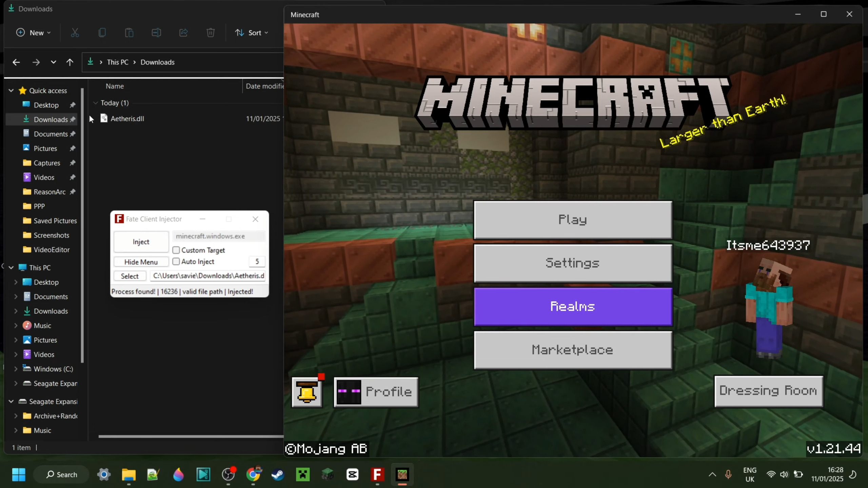The image size is (868, 488).
Task: Click the clock showing 16:28
Action: 835,470
